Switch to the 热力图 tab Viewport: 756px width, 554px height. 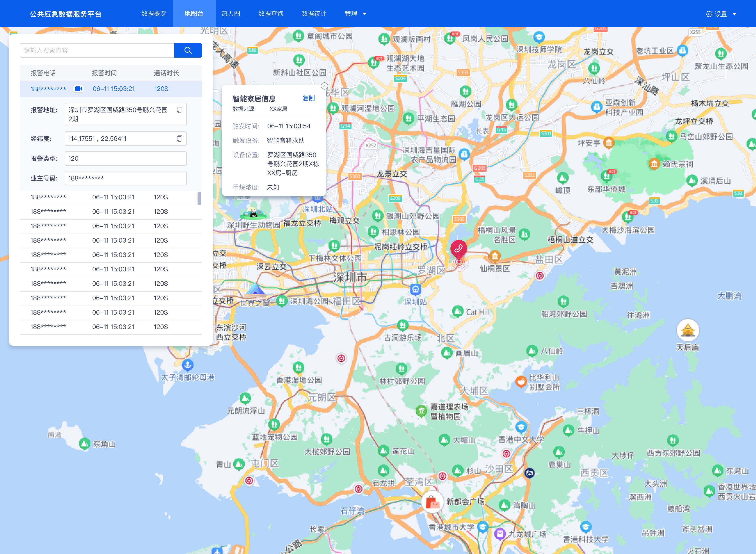(x=231, y=14)
